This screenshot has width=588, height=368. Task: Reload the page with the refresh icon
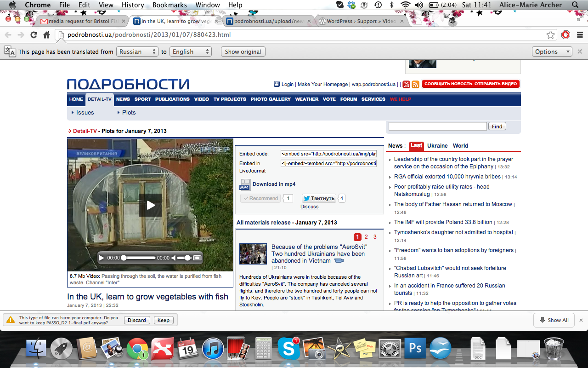tap(34, 35)
